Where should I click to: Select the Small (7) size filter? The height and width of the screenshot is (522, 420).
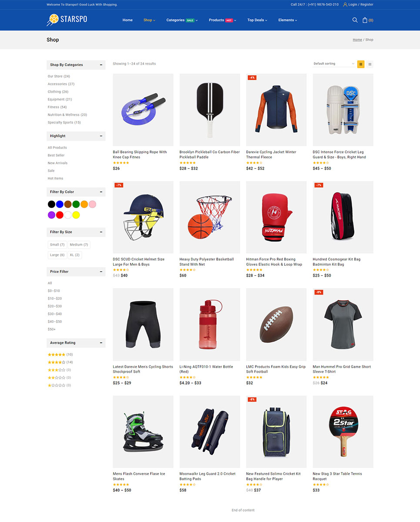pyautogui.click(x=57, y=244)
